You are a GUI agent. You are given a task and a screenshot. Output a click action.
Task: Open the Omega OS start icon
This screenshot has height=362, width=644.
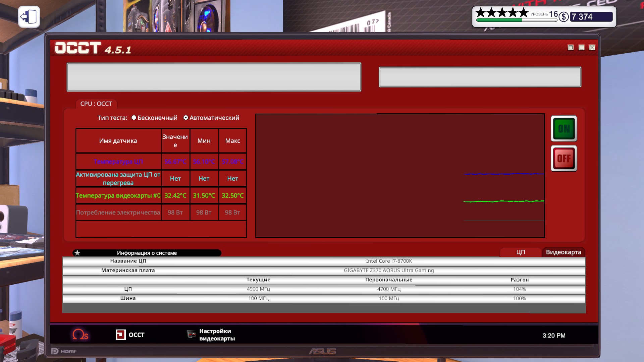(80, 335)
